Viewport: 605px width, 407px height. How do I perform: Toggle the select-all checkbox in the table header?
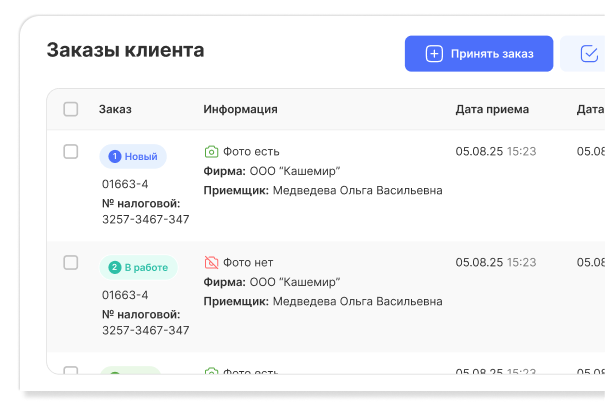(71, 109)
